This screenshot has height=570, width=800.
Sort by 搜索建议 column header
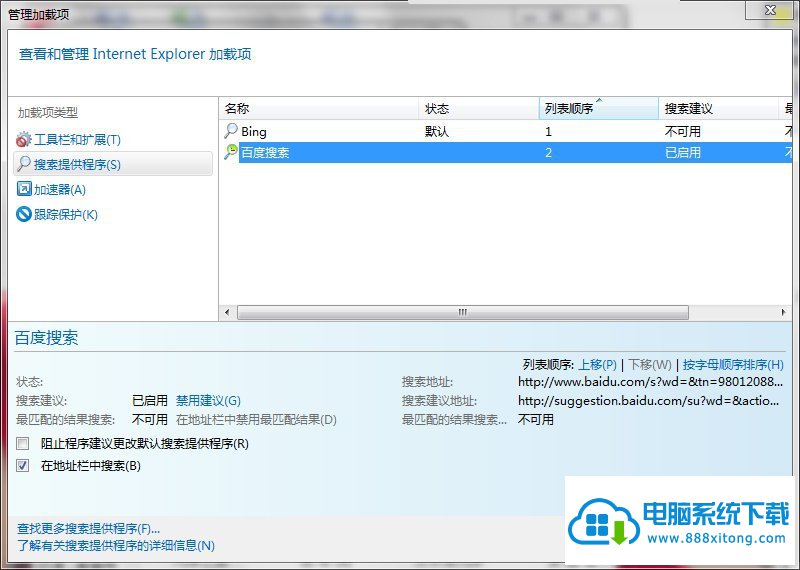718,108
